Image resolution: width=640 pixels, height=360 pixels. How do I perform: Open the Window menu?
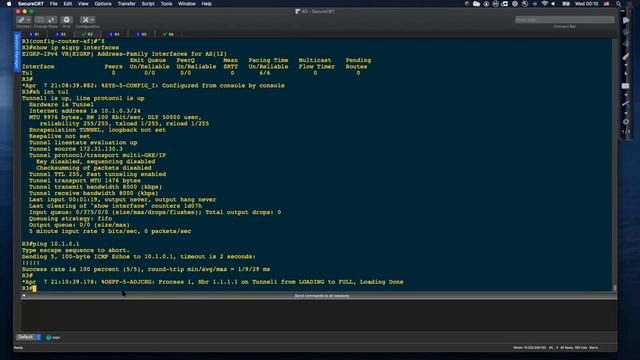click(187, 4)
